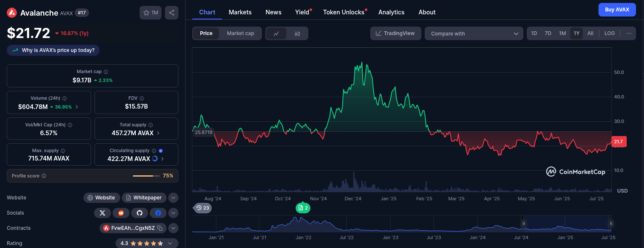Add AVAX to watchlist via star button
Screen dimensions: 644x248
pyautogui.click(x=151, y=13)
